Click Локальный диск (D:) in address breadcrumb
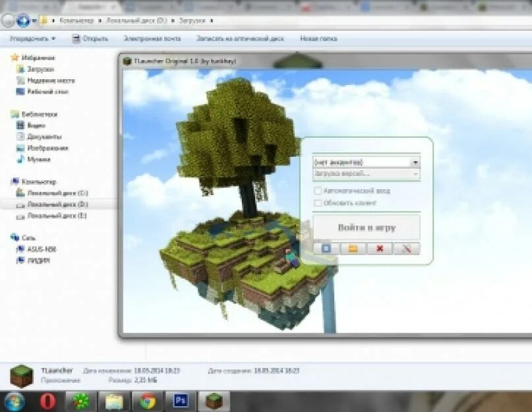The height and width of the screenshot is (412, 532). pyautogui.click(x=136, y=20)
